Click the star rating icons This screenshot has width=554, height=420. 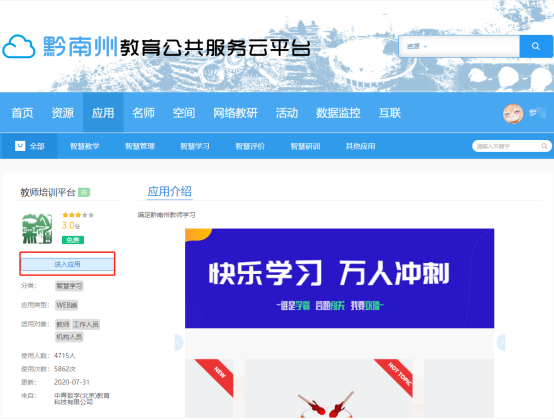pos(78,215)
